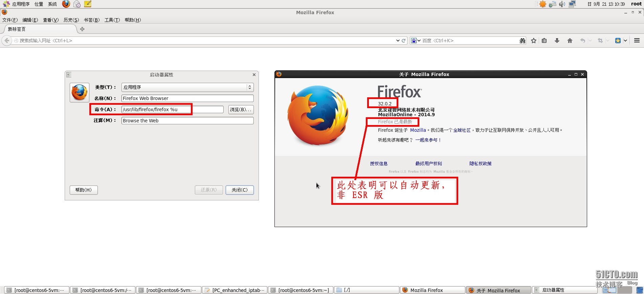The height and width of the screenshot is (294, 644).
Task: Open the Baidu search engine dropdown
Action: [x=416, y=41]
